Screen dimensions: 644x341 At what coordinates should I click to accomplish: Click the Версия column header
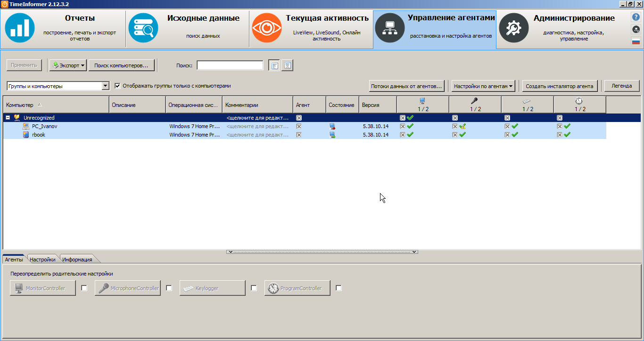click(x=378, y=105)
